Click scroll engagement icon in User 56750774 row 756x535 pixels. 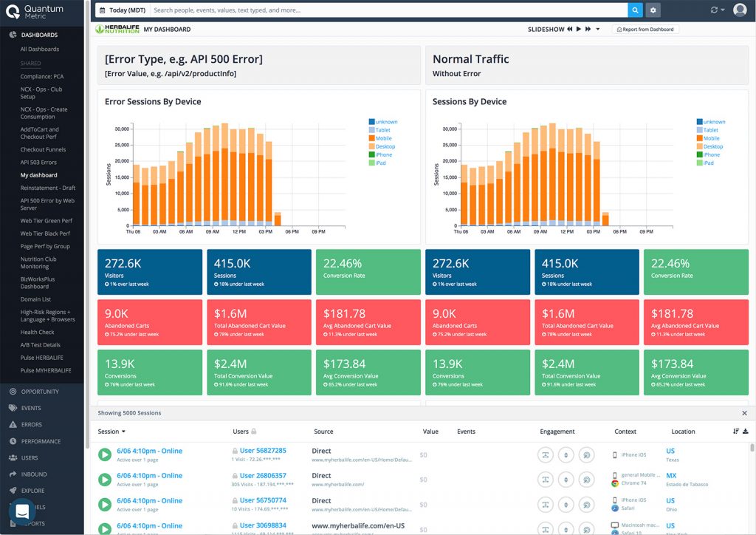(566, 505)
